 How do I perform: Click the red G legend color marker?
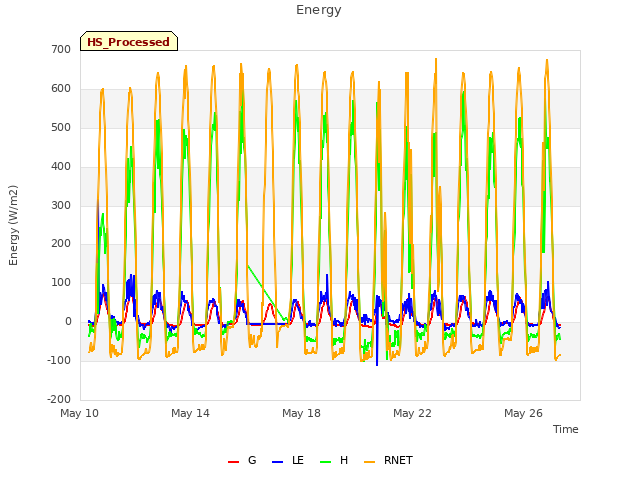[x=233, y=462]
